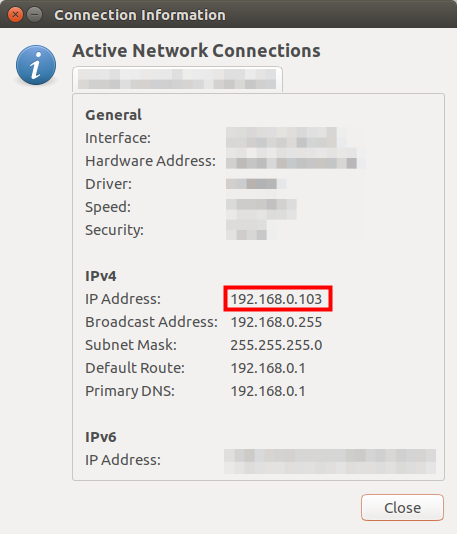The height and width of the screenshot is (534, 457).
Task: Click the blue information icon
Action: point(36,65)
